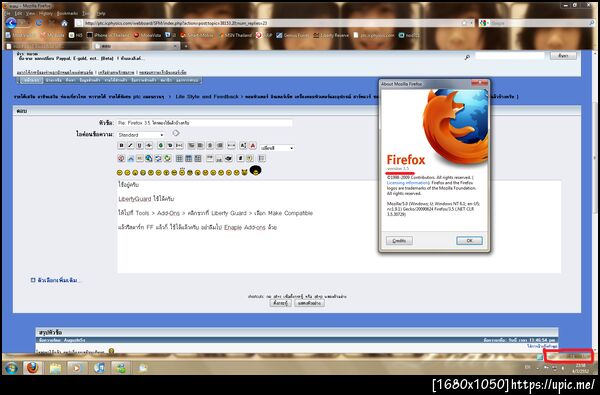This screenshot has height=395, width=600.
Task: Click the message icon preview beside Standard
Action: click(176, 133)
